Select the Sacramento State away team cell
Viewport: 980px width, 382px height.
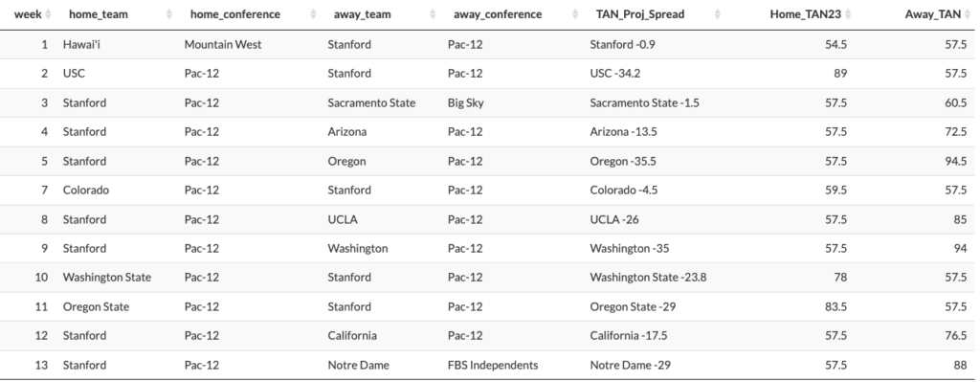pos(371,102)
